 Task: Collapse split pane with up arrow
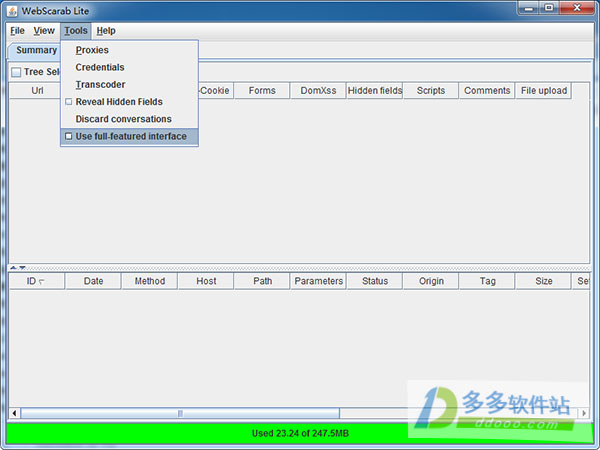click(x=13, y=268)
